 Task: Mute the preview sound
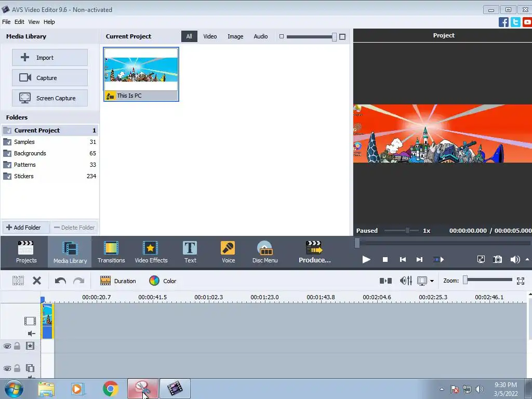(x=515, y=260)
